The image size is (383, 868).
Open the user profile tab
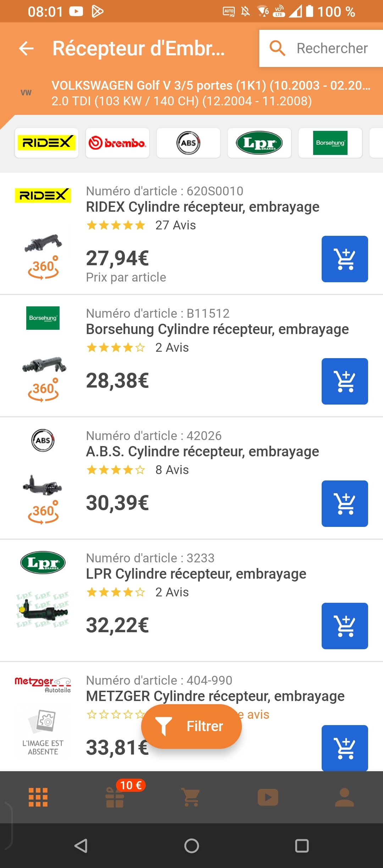(344, 797)
